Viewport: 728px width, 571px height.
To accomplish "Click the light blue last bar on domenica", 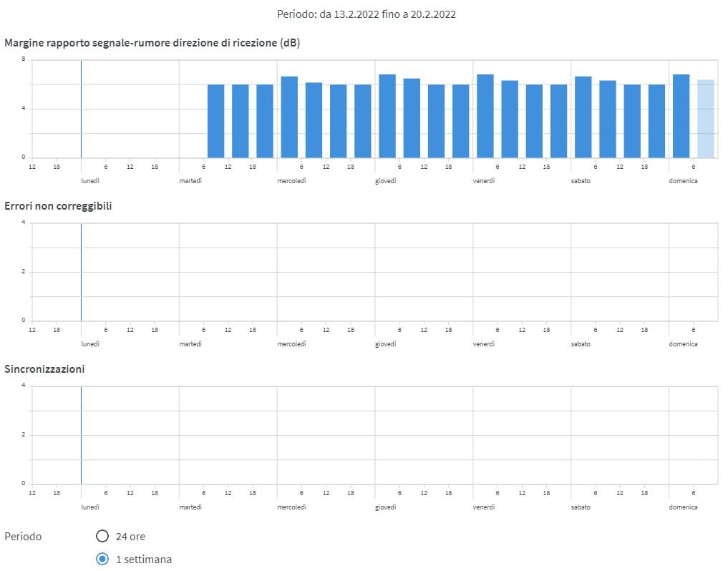I will (x=705, y=119).
